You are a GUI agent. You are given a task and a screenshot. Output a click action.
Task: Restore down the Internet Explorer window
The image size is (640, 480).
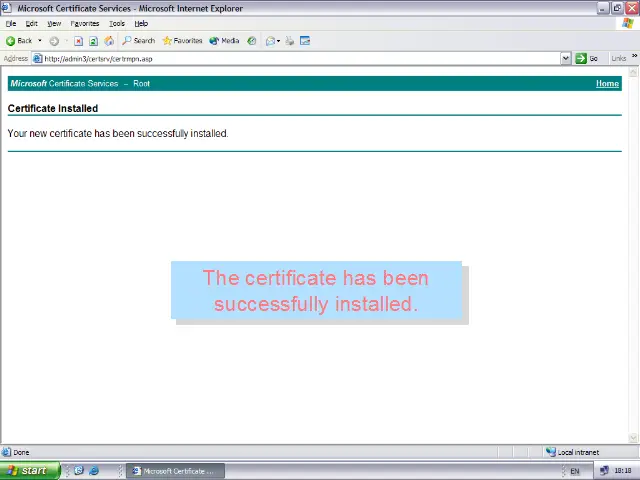[x=618, y=8]
